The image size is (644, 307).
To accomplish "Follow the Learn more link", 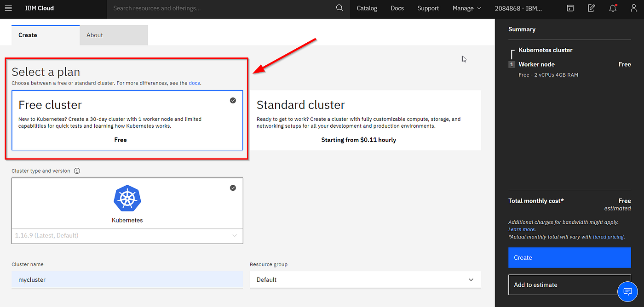I will click(x=522, y=229).
